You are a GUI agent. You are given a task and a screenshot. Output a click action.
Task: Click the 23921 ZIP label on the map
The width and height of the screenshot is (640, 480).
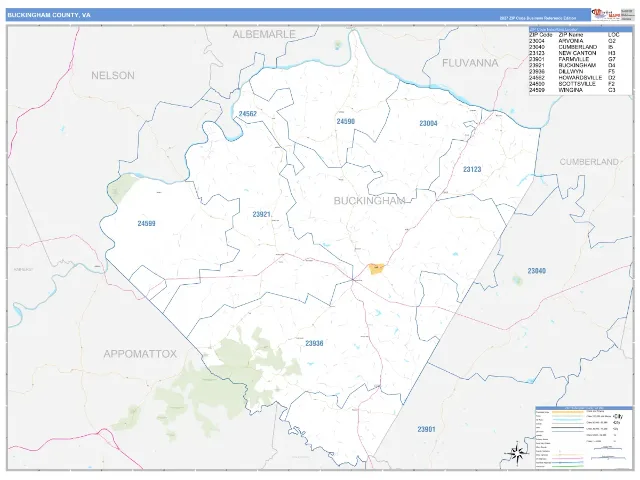tap(261, 214)
